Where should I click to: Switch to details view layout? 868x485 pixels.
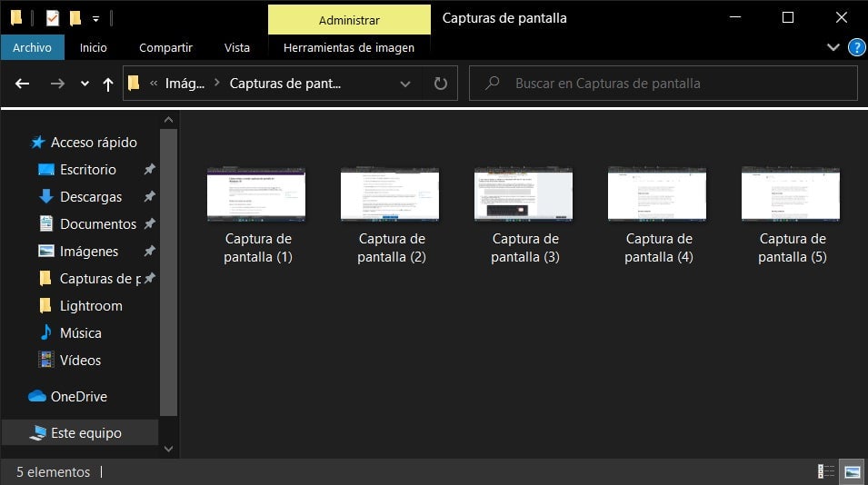point(826,471)
